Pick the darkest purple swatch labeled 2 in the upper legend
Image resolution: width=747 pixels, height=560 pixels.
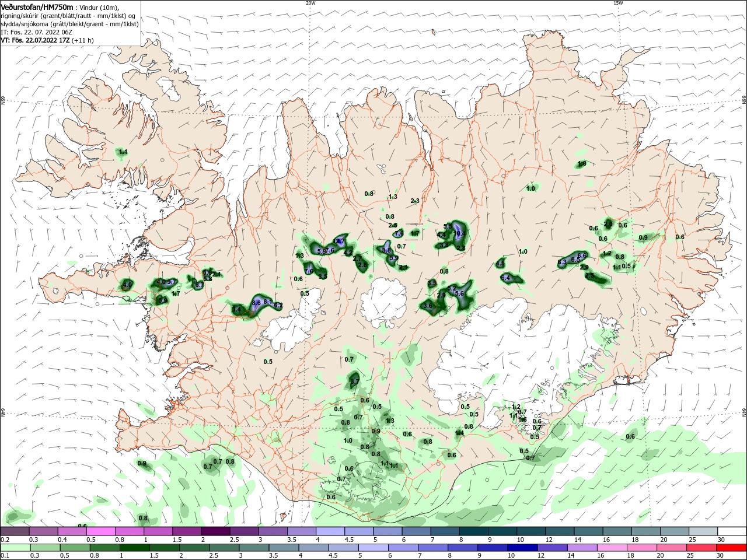tap(215, 531)
